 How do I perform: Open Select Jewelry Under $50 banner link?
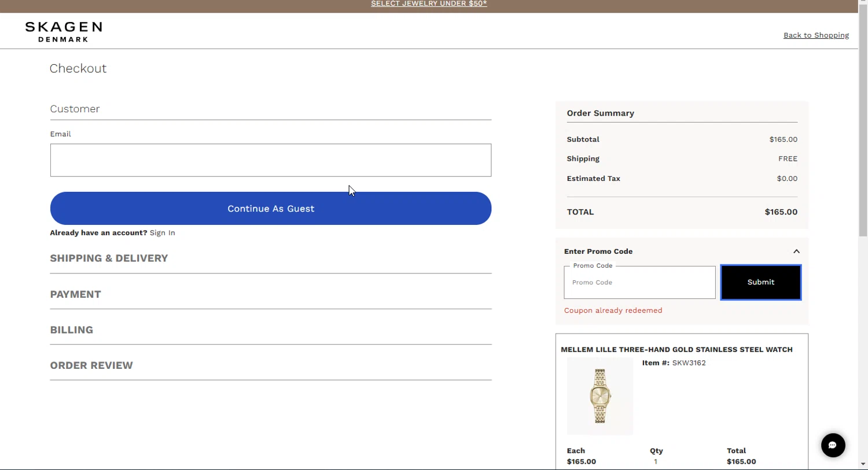(429, 4)
